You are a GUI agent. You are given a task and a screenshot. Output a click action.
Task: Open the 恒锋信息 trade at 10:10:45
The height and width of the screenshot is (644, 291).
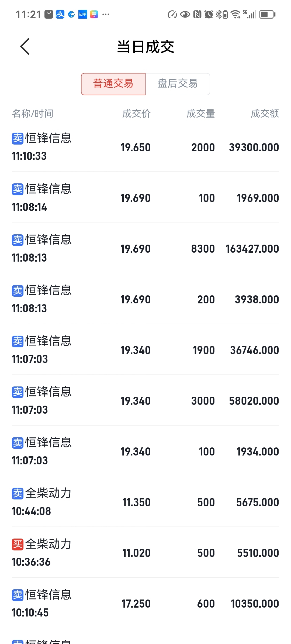point(145,604)
